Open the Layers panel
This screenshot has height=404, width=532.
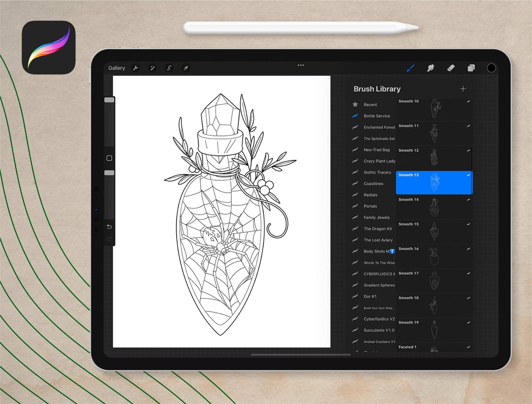coord(471,68)
